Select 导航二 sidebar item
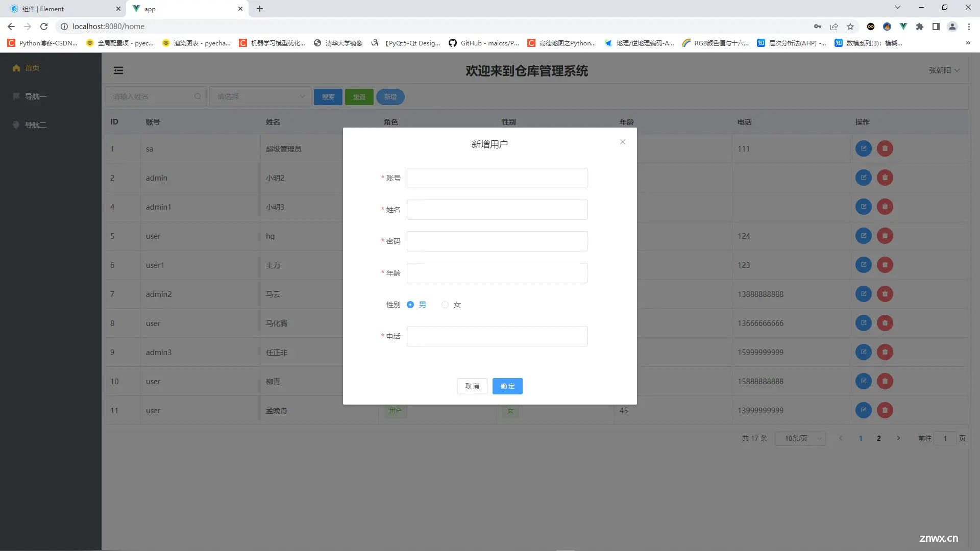 [37, 124]
